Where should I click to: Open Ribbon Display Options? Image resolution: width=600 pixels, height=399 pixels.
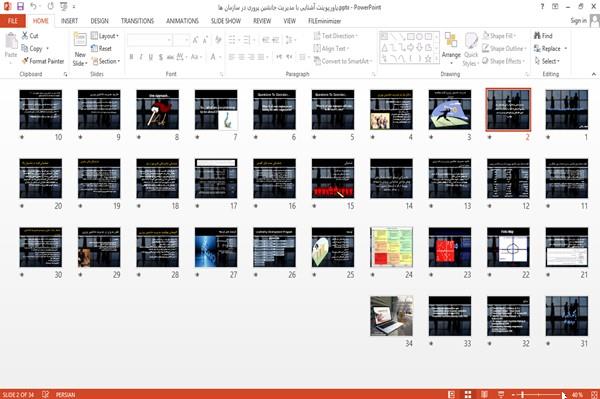tap(555, 7)
